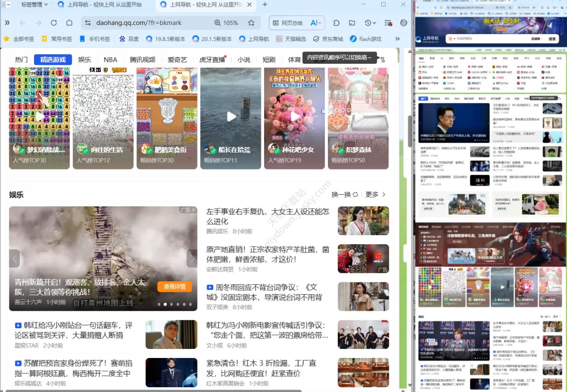Play the 船长在拾荒 game video

coord(231,117)
